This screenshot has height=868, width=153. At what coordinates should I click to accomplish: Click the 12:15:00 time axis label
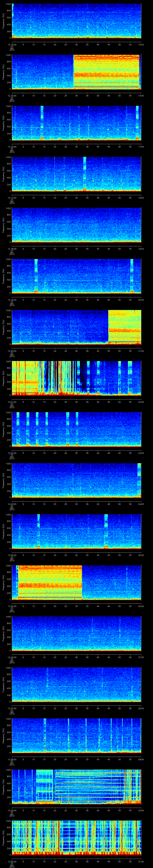[x=12, y=96]
